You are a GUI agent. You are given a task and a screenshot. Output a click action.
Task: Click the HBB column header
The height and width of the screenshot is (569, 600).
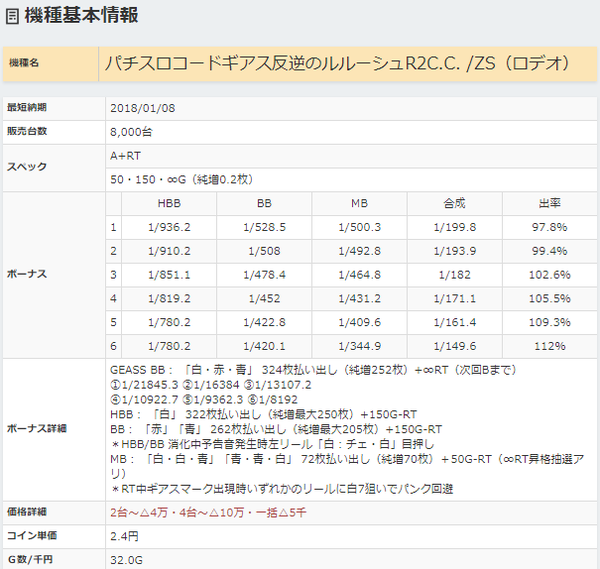click(169, 203)
